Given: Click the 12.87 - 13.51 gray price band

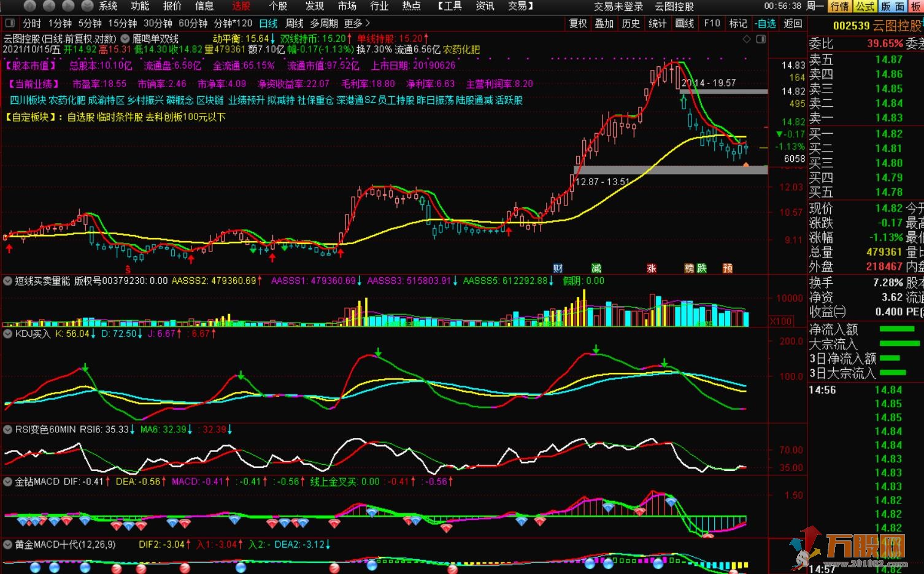Looking at the screenshot, I should tap(670, 170).
